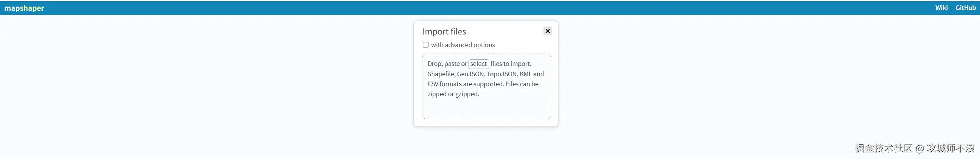Close the Import files dialog
This screenshot has width=980, height=159.
point(548,31)
